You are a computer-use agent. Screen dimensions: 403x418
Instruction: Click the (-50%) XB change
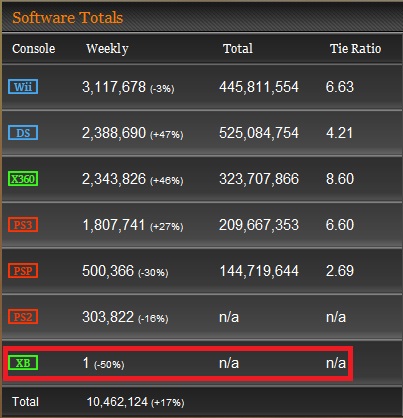(109, 365)
